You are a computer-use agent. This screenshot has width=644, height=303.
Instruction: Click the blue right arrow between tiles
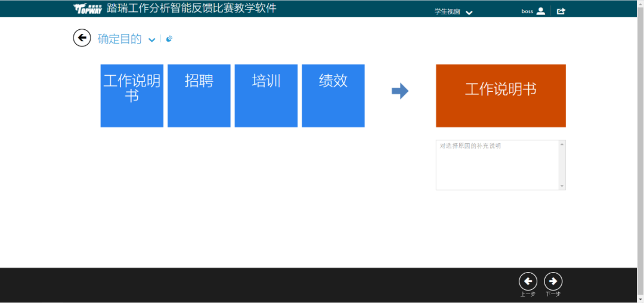[400, 91]
